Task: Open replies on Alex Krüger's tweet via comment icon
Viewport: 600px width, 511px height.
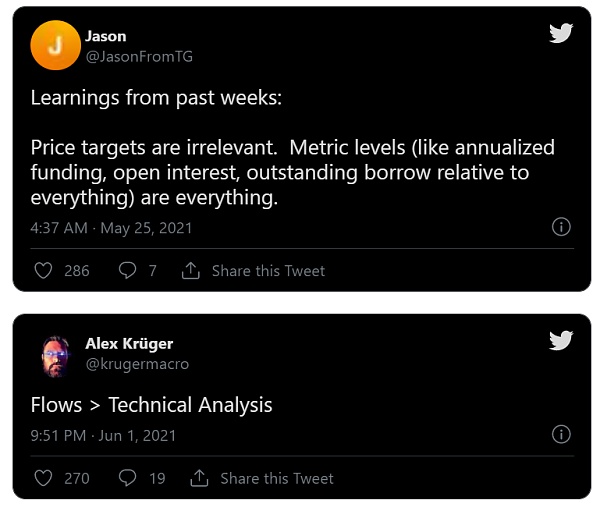Action: click(x=127, y=478)
